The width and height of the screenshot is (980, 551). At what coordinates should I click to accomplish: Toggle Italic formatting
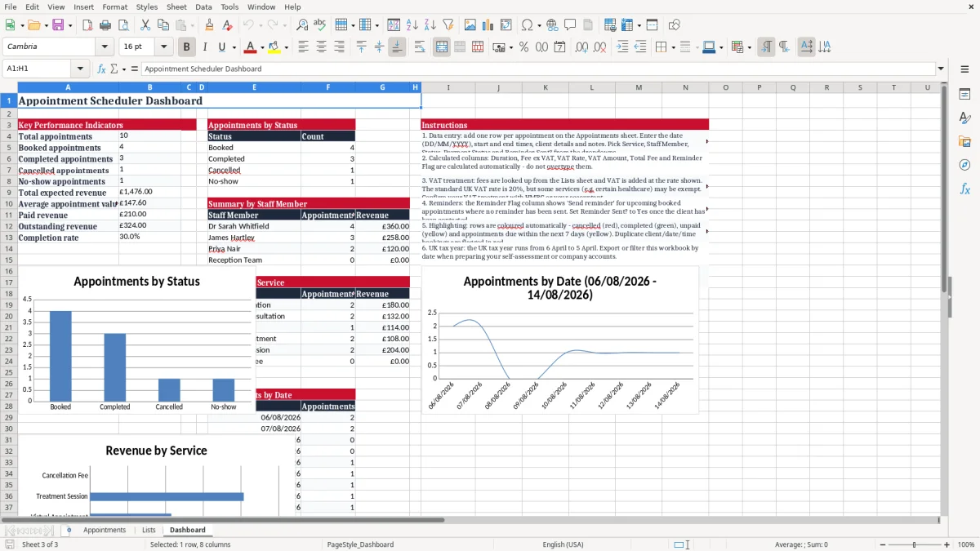tap(204, 47)
